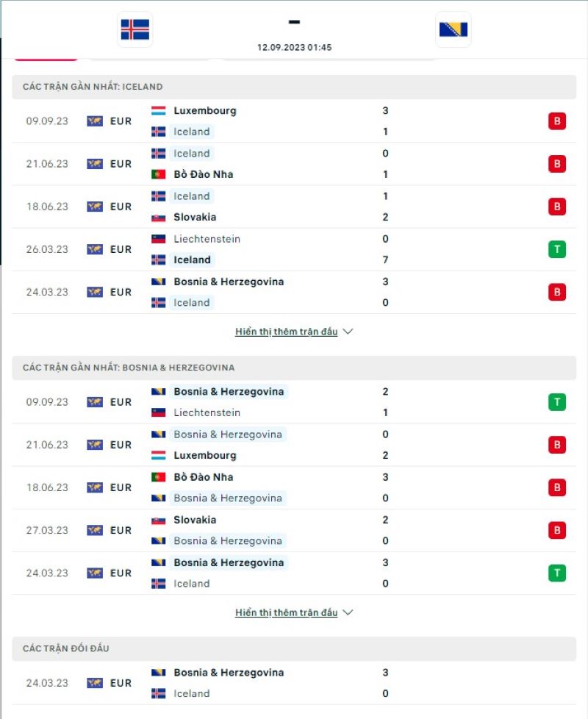Click the score 7 in Iceland's Liechtenstein match
Image resolution: width=588 pixels, height=719 pixels.
pos(385,260)
